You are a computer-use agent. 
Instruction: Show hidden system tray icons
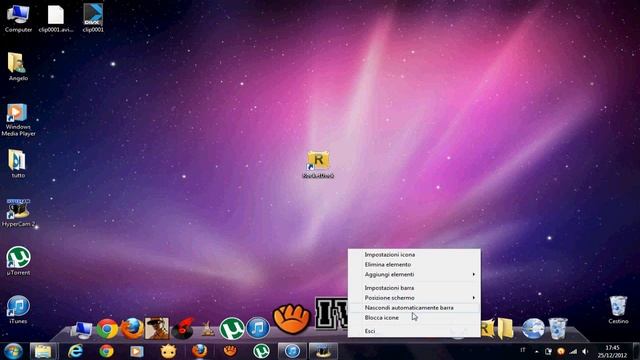(x=536, y=351)
